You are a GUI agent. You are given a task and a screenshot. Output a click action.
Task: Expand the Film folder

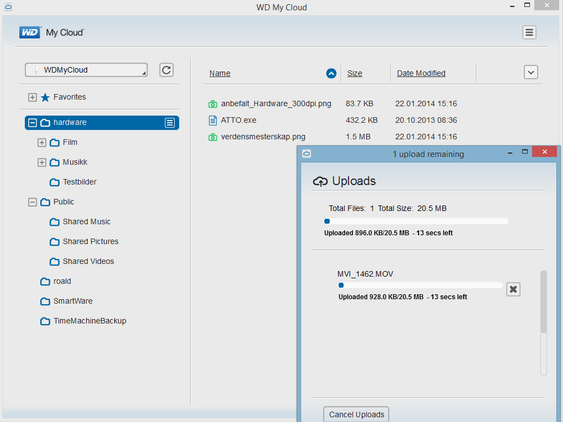pyautogui.click(x=42, y=143)
